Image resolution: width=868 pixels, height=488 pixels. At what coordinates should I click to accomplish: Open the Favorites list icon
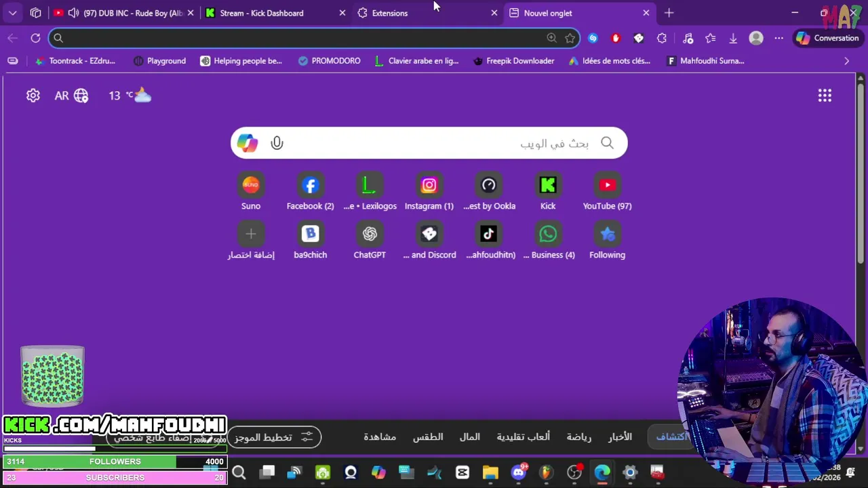[x=710, y=38]
